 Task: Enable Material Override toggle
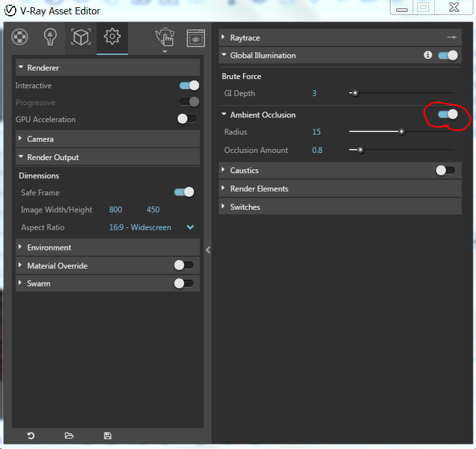tap(183, 265)
